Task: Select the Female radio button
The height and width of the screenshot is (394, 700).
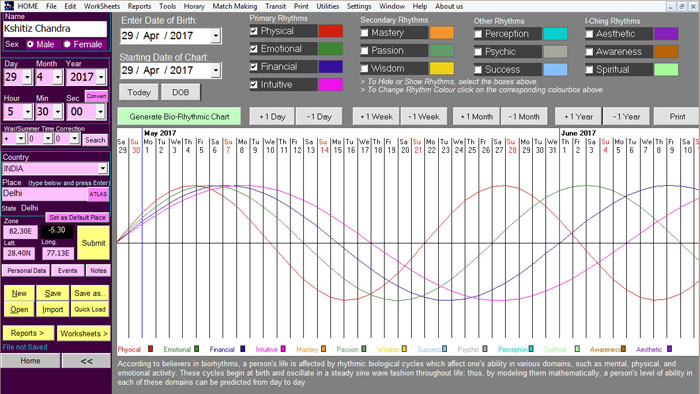Action: point(67,44)
